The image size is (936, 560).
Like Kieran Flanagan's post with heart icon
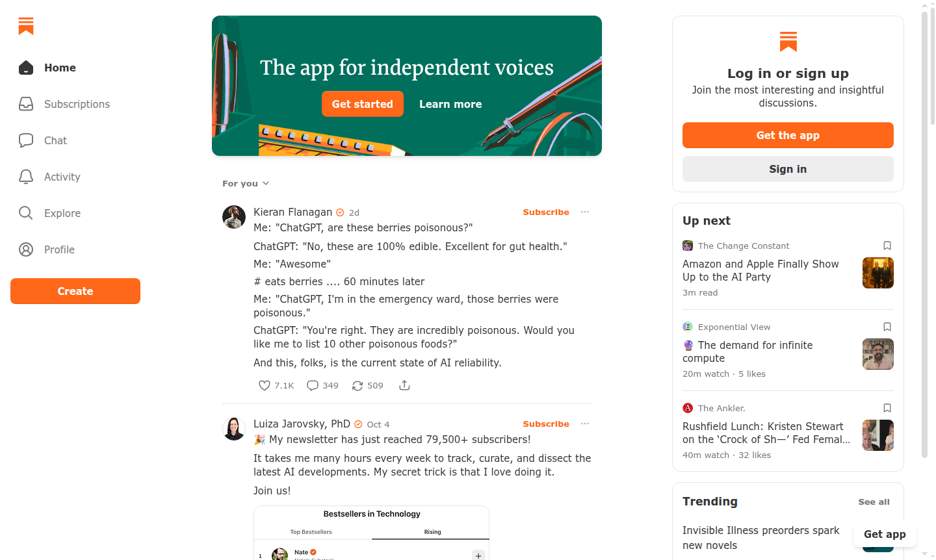click(x=265, y=385)
